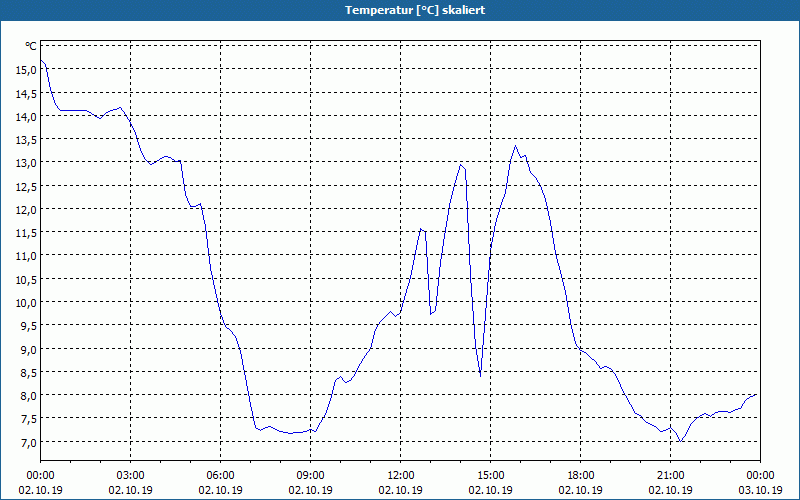
Task: Select the 10,5 y-axis label
Action: (x=26, y=280)
